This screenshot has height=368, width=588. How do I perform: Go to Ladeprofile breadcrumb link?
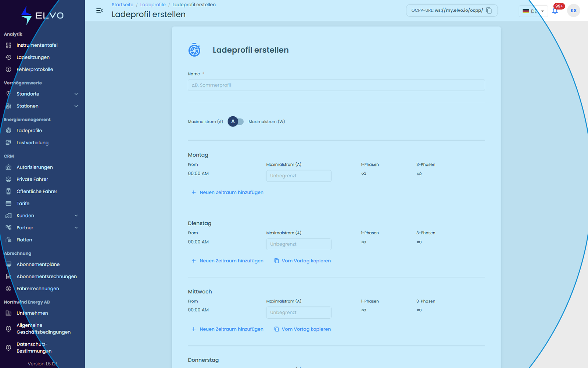click(153, 5)
